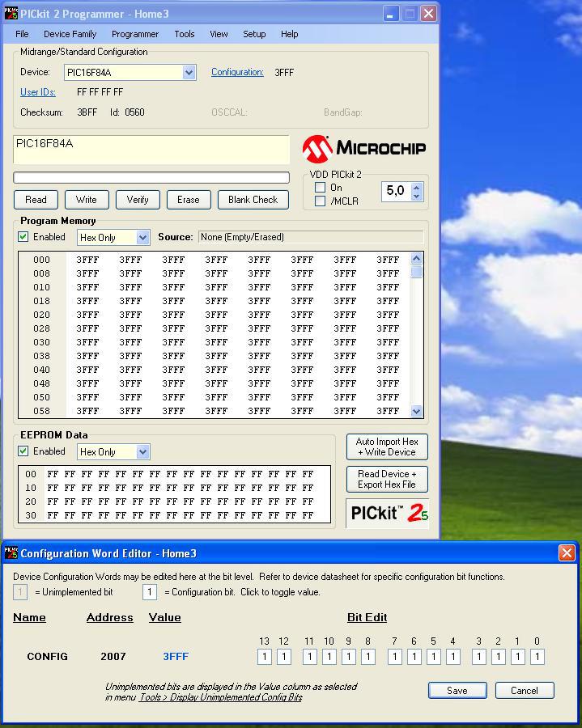Viewport: 582px width, 728px height.
Task: Click the PIC16F84A status message box
Action: [151, 150]
